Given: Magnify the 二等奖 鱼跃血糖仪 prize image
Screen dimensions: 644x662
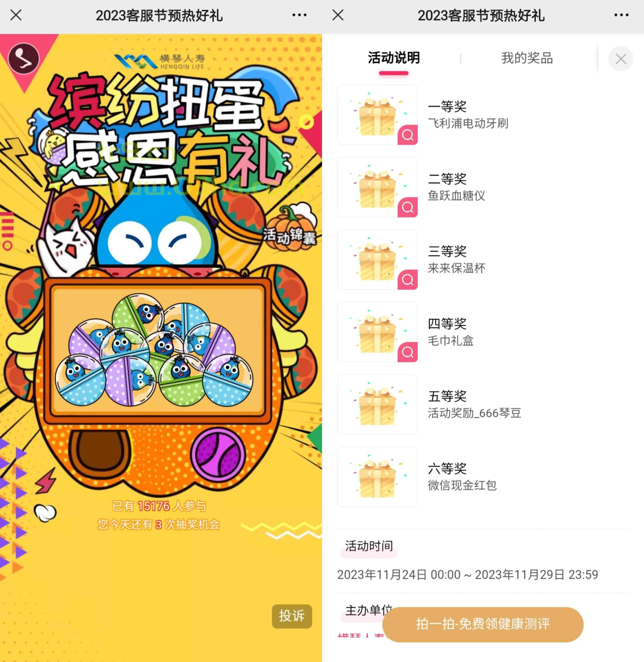Looking at the screenshot, I should (x=408, y=207).
